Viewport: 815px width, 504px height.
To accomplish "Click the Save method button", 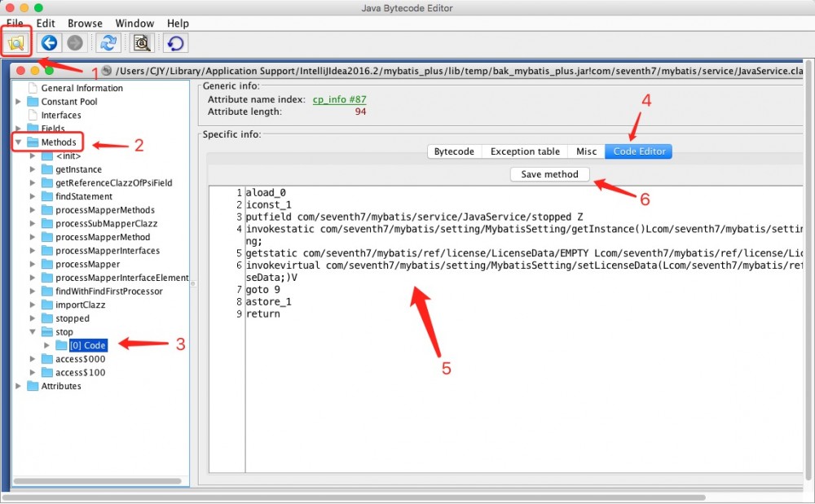I will (x=549, y=174).
